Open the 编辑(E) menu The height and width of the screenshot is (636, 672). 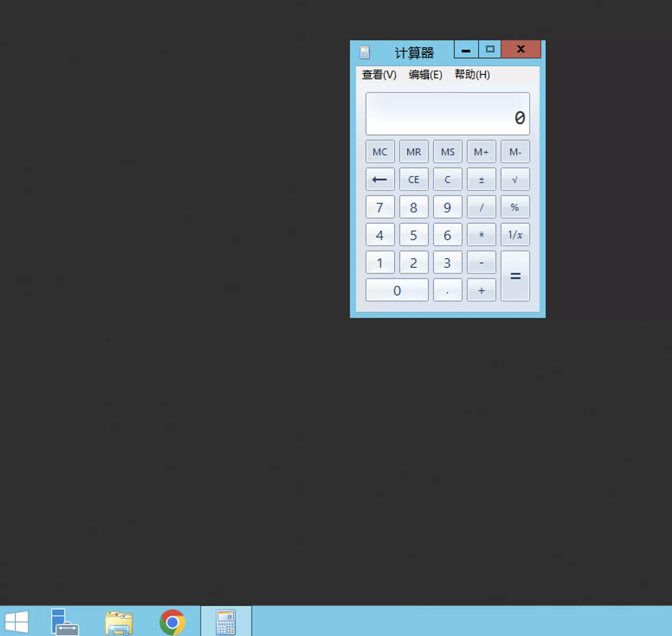point(425,75)
